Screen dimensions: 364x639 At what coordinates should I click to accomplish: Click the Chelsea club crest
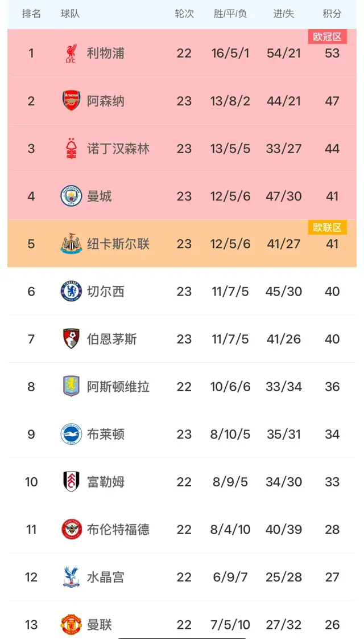tap(71, 292)
